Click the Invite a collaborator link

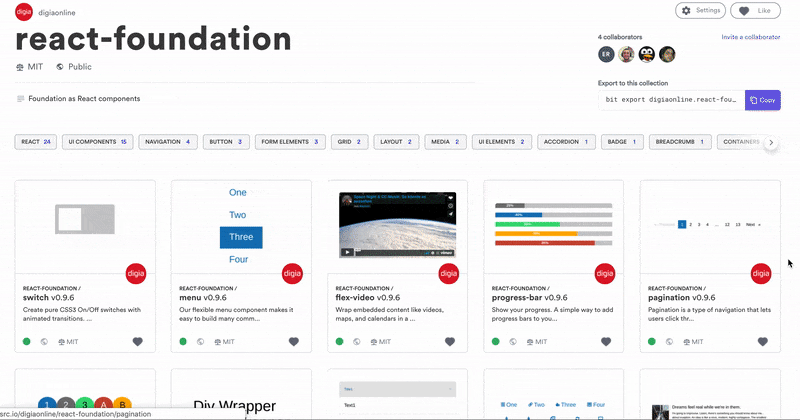click(750, 37)
